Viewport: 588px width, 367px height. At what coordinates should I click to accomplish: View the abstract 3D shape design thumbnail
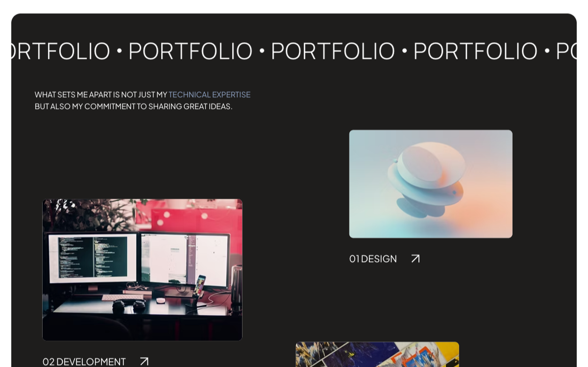point(431,184)
